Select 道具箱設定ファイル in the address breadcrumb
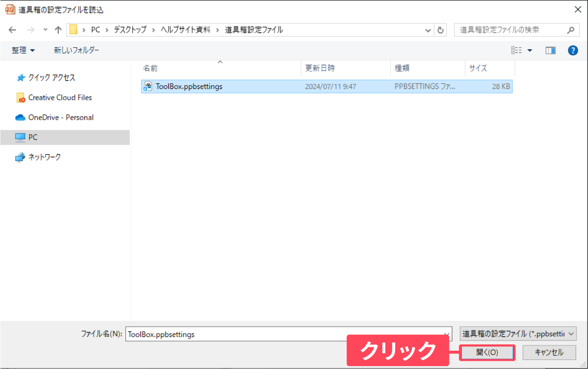This screenshot has width=588, height=369. (254, 30)
